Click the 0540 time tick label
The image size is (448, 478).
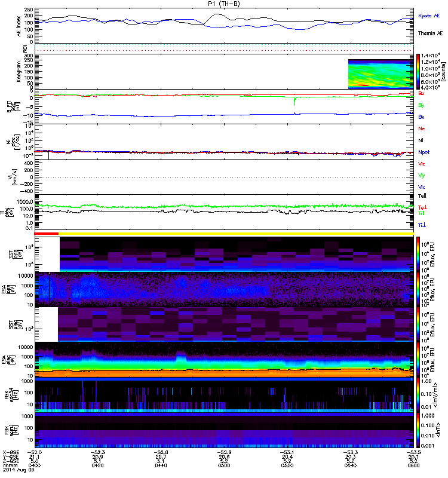coord(351,465)
